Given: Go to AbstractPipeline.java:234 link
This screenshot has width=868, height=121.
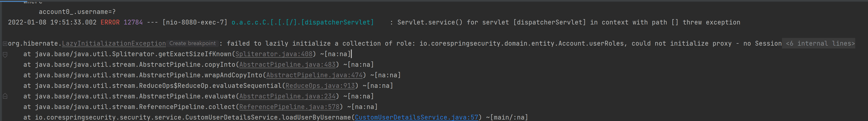Looking at the screenshot, I should (x=287, y=97).
